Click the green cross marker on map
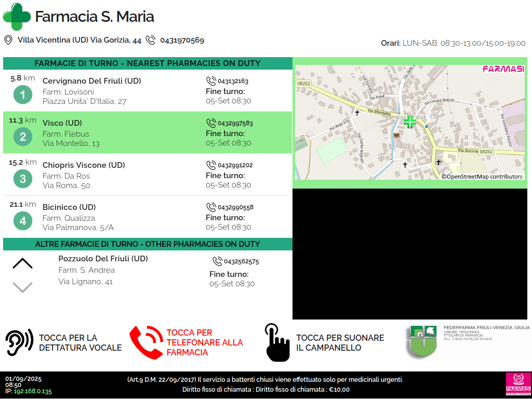The height and width of the screenshot is (399, 532). pyautogui.click(x=410, y=122)
